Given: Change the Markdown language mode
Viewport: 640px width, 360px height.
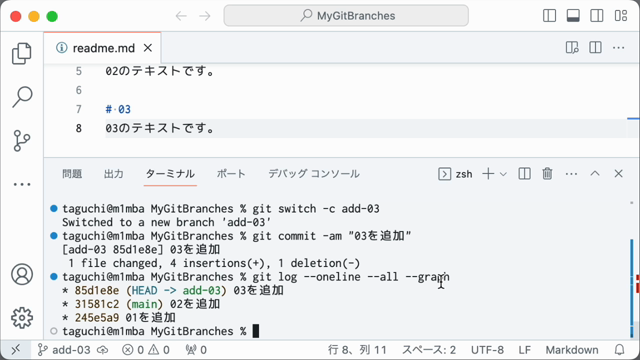Looking at the screenshot, I should point(572,350).
